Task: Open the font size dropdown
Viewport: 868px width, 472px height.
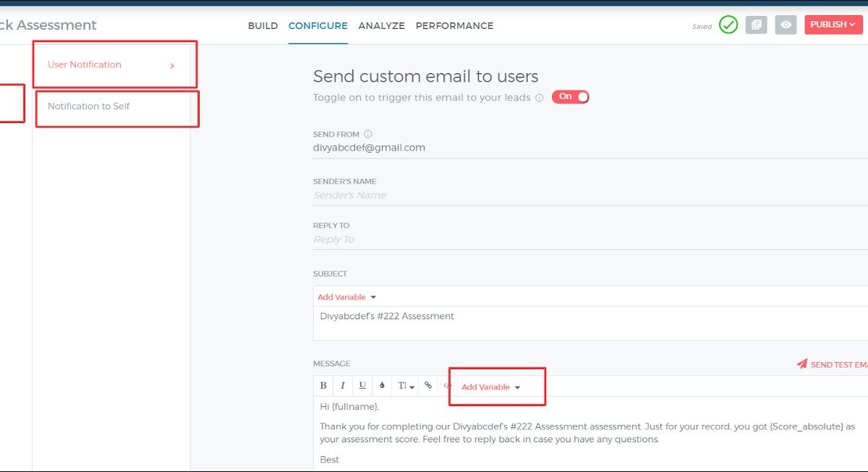Action: (x=406, y=387)
